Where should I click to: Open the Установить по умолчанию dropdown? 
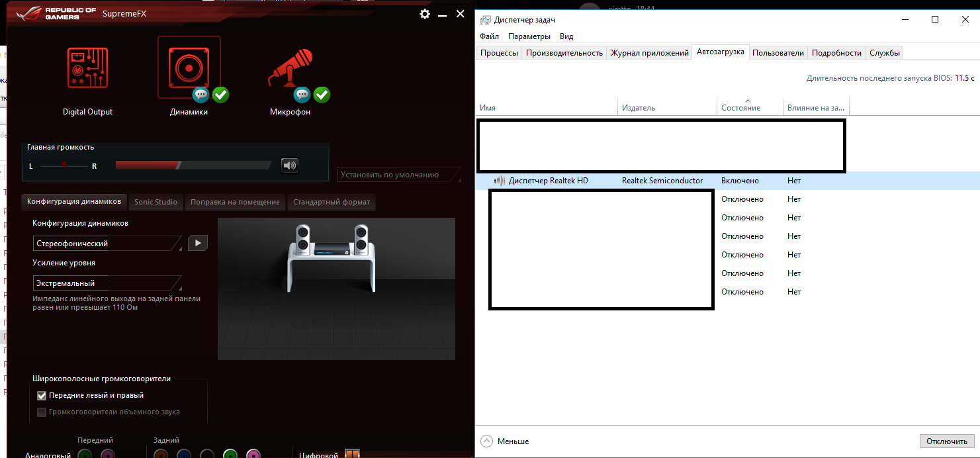click(x=400, y=175)
